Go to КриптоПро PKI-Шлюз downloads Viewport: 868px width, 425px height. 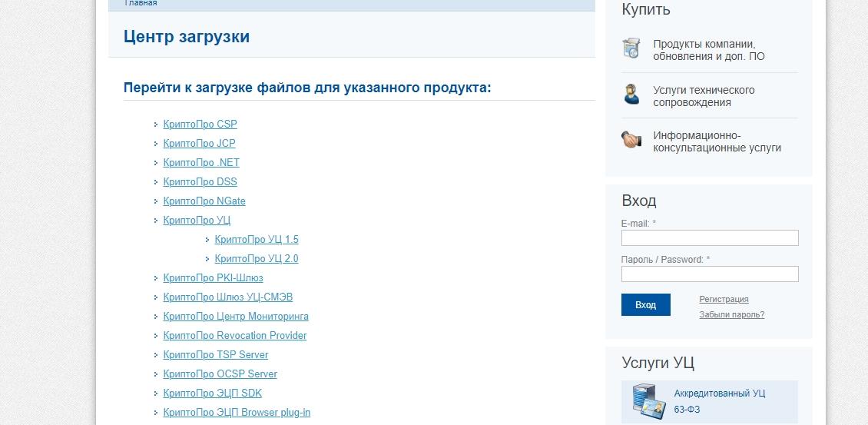pyautogui.click(x=213, y=278)
